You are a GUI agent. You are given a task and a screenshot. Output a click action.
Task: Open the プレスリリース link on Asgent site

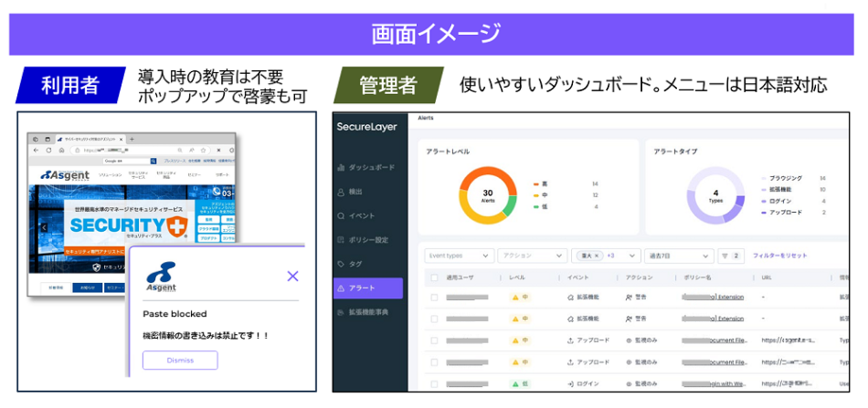click(175, 161)
